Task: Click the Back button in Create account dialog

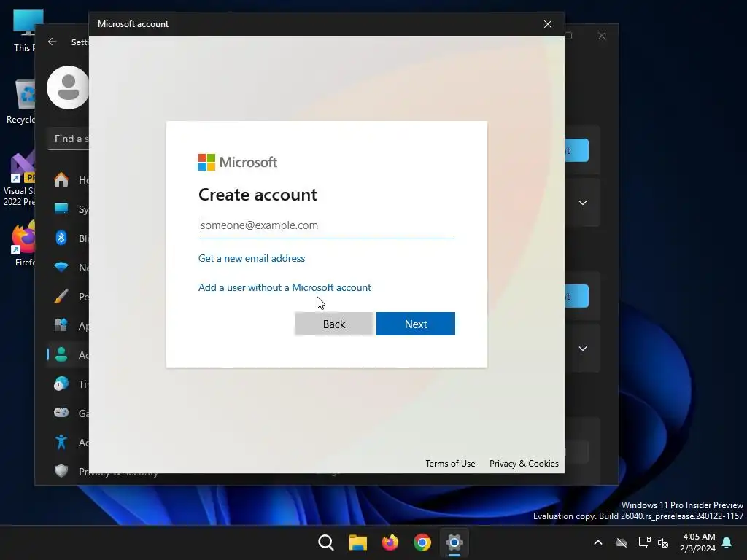Action: 333,324
